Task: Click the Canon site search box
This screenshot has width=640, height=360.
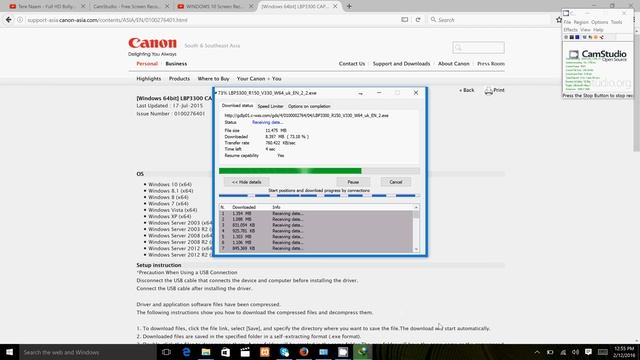Action: (x=478, y=47)
